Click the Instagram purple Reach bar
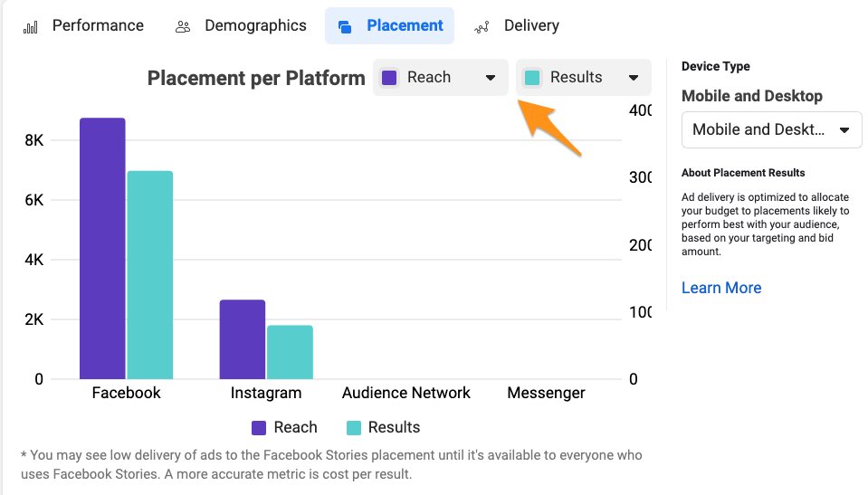The image size is (868, 495). (x=243, y=339)
